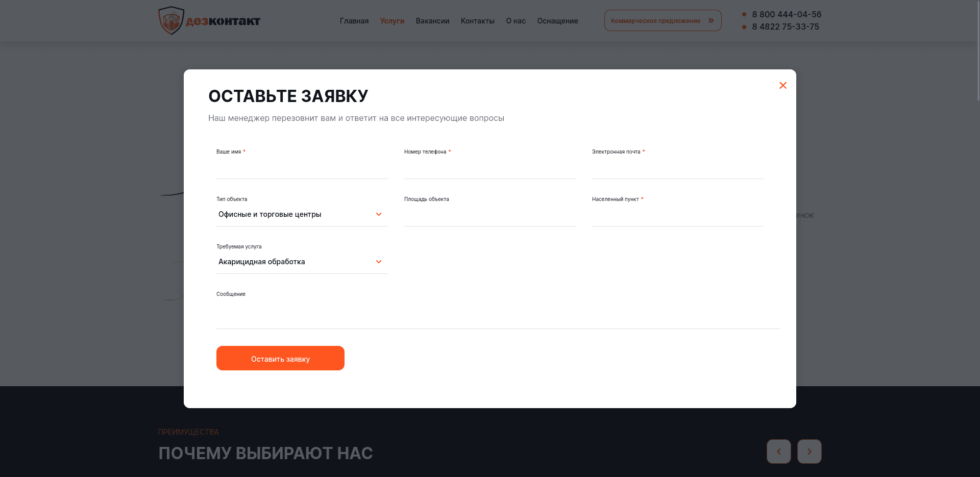The image size is (980, 477).
Task: Focus the Номер телефона input field
Action: tap(490, 168)
